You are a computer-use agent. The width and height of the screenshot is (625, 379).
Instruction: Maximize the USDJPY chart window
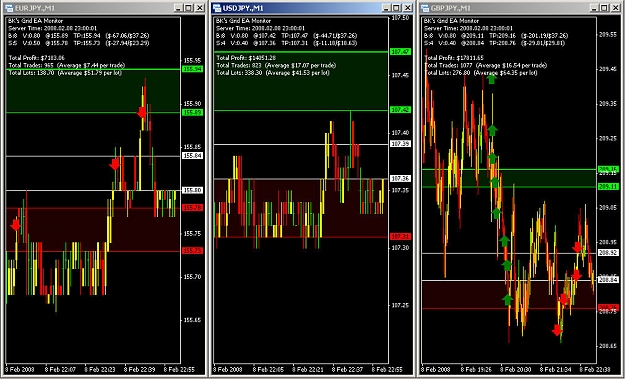(396, 8)
